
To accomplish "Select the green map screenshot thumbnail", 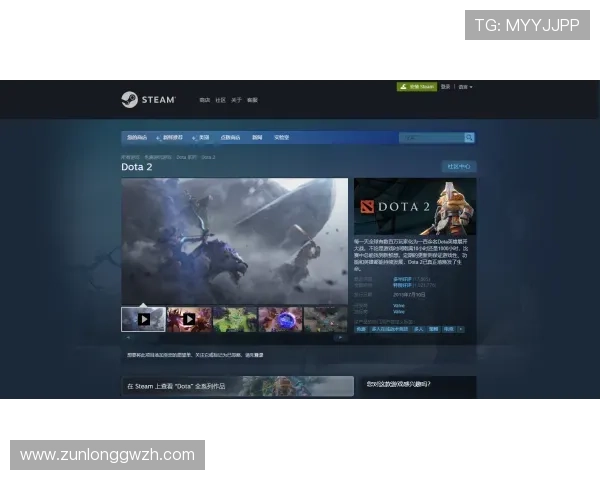I will click(235, 319).
